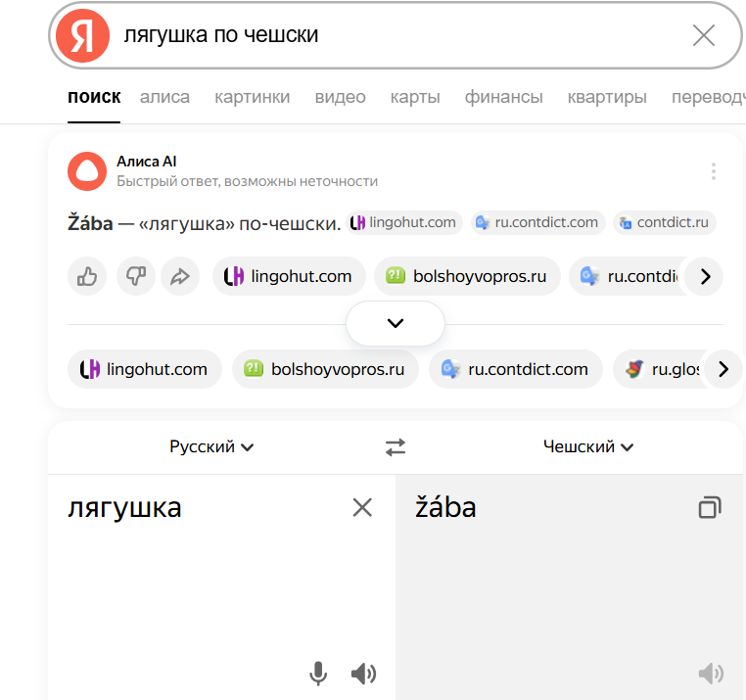Copy the translated word žába
Screen dimensions: 746x700
click(709, 507)
